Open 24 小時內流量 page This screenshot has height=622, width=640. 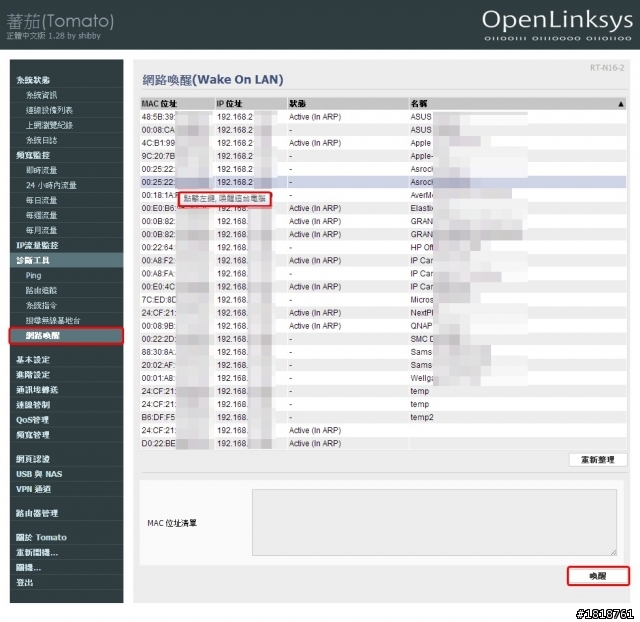pos(51,185)
